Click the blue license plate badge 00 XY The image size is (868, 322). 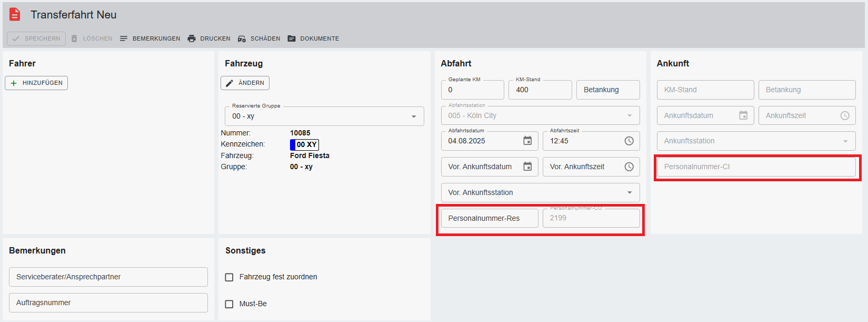point(304,144)
